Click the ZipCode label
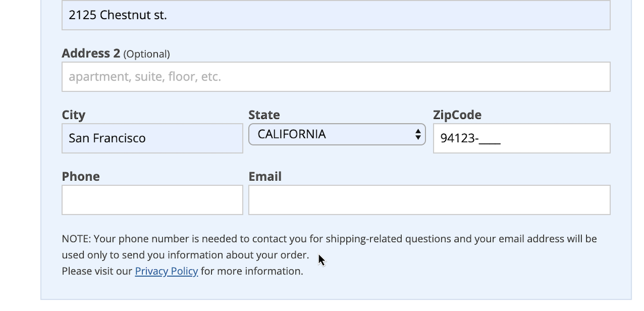This screenshot has height=311, width=644. 457,115
